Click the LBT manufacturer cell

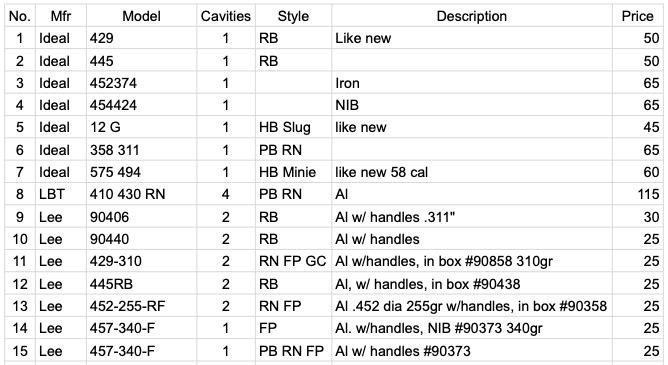[x=61, y=194]
